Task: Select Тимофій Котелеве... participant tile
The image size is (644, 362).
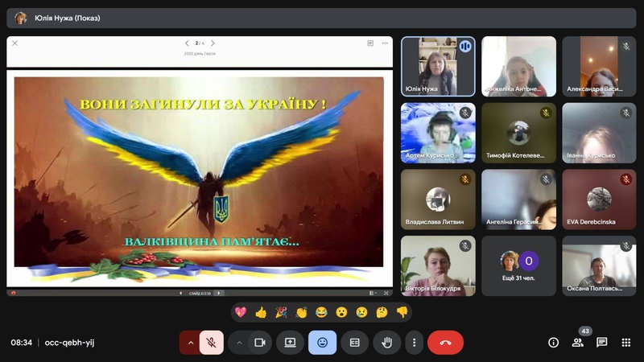Action: coord(518,133)
